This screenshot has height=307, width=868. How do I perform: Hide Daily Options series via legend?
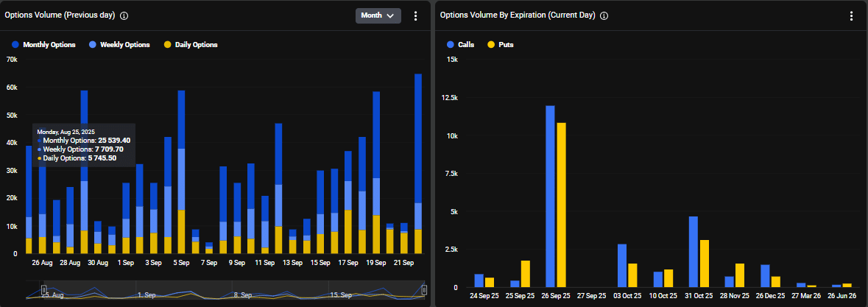click(x=190, y=45)
